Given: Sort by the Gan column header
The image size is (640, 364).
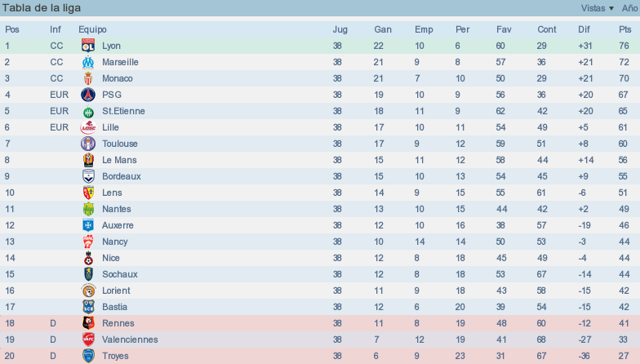Looking at the screenshot, I should pyautogui.click(x=382, y=29).
